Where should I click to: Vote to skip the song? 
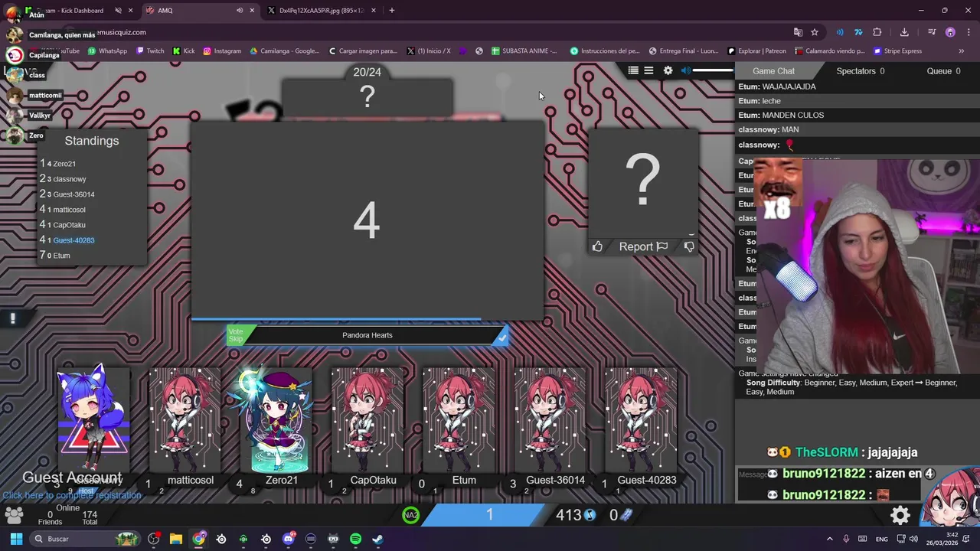(x=236, y=335)
